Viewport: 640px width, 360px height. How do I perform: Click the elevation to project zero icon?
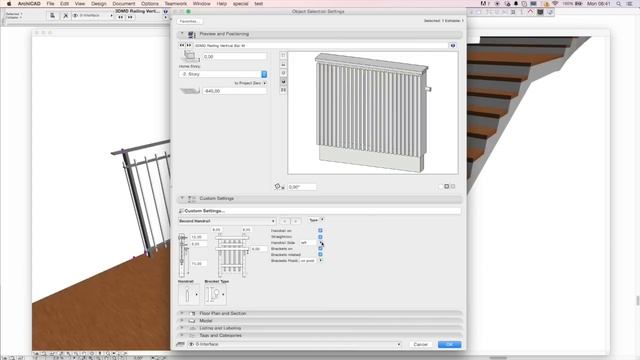point(190,91)
